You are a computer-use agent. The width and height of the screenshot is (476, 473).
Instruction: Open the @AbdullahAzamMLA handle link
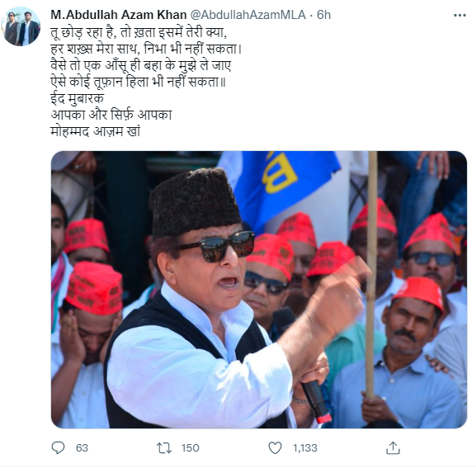tap(247, 15)
